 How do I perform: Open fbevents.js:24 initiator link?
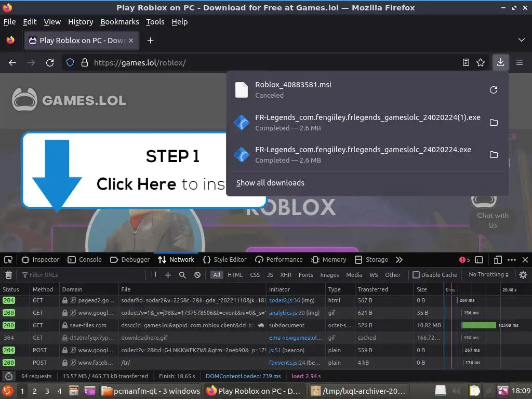pos(287,363)
